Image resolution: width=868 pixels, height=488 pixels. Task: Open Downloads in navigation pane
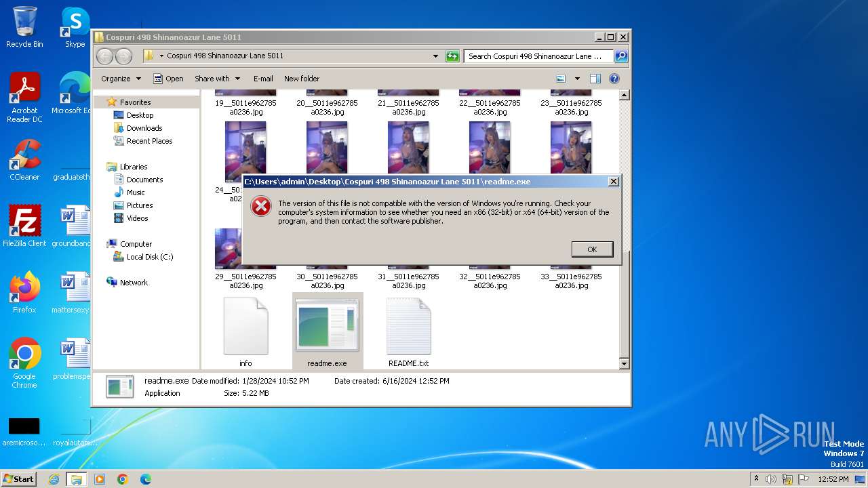144,128
